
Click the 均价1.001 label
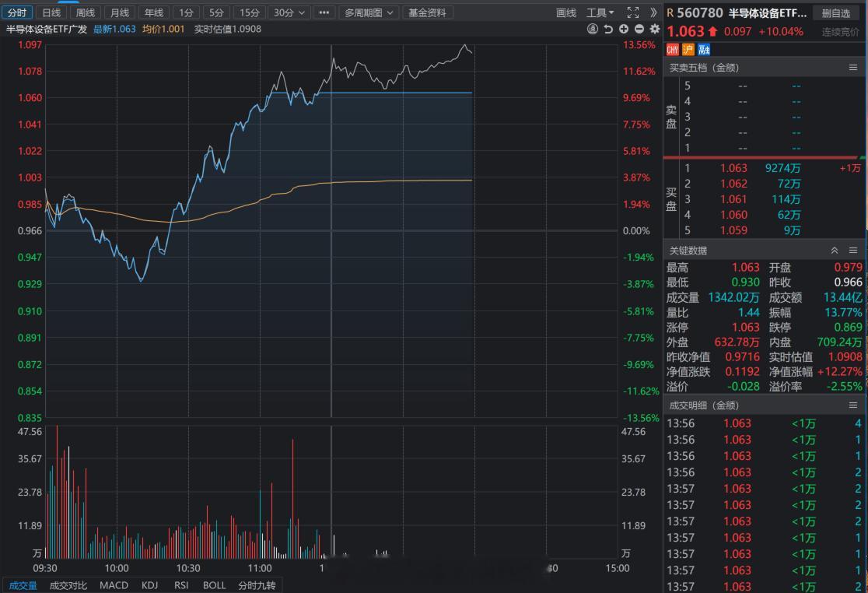click(163, 29)
